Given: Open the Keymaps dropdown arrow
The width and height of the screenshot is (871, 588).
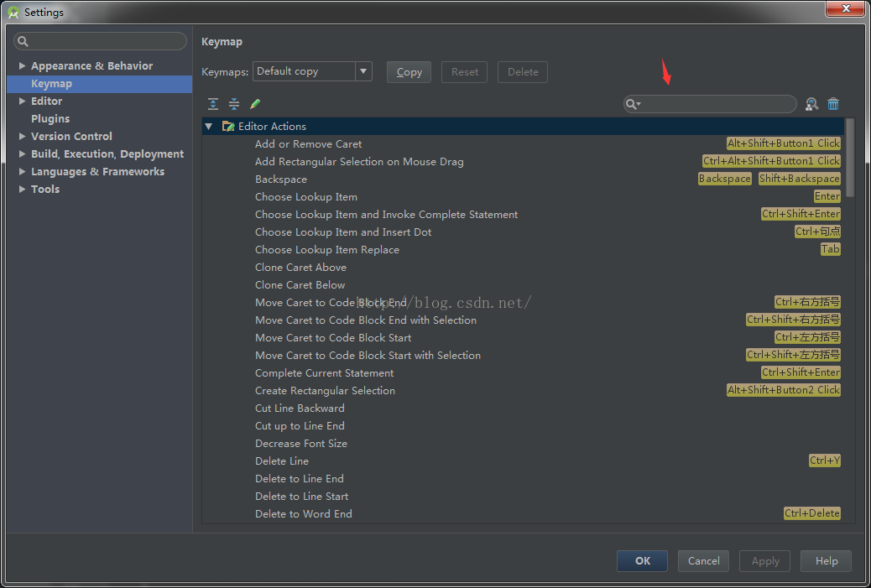Looking at the screenshot, I should tap(363, 71).
